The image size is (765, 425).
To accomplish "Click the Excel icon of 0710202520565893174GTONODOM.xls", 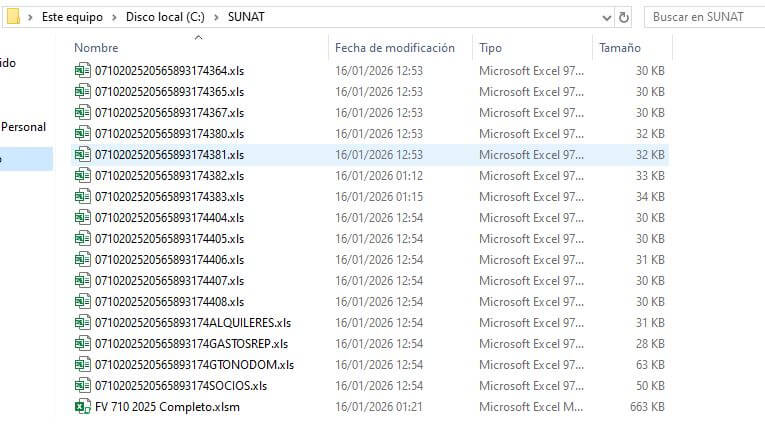I will pos(82,365).
